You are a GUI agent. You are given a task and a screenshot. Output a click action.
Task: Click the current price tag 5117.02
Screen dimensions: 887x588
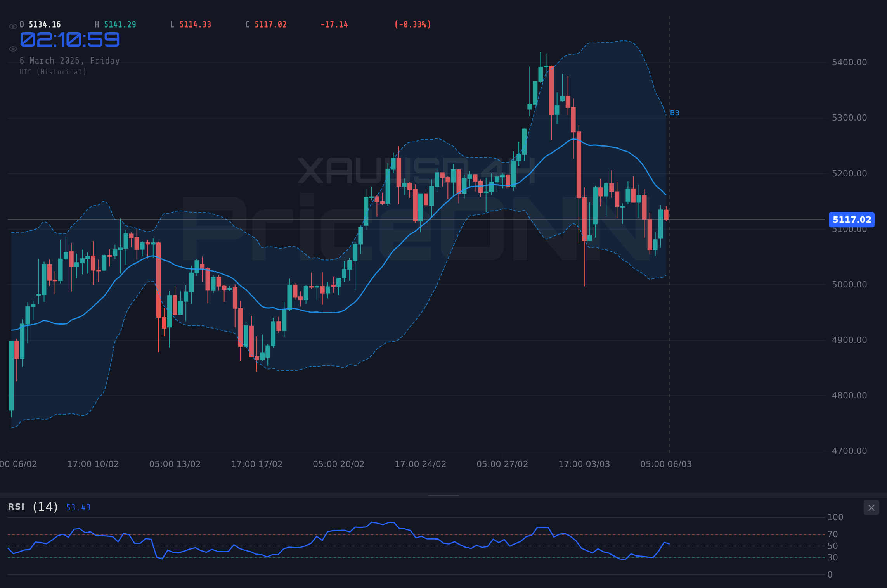pyautogui.click(x=852, y=220)
